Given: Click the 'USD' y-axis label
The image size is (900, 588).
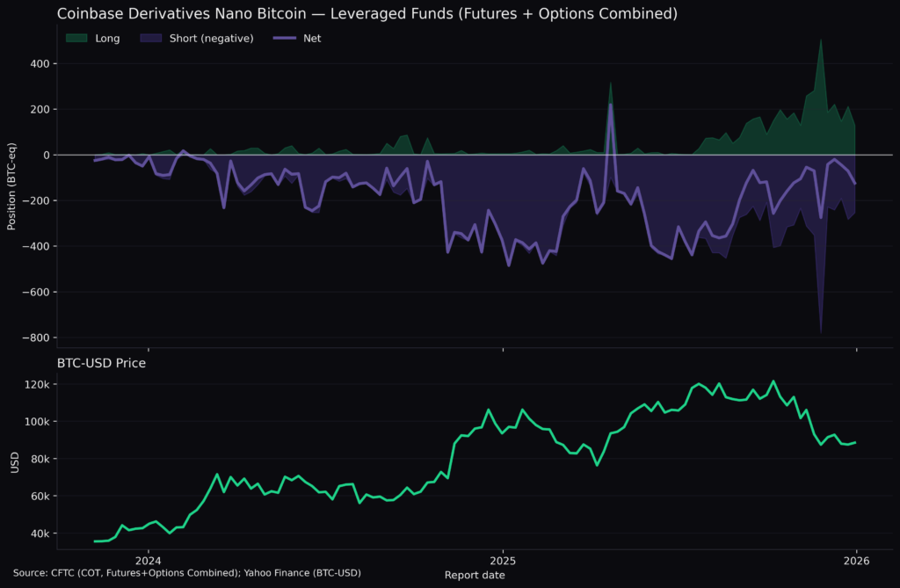Looking at the screenshot, I should [x=14, y=462].
